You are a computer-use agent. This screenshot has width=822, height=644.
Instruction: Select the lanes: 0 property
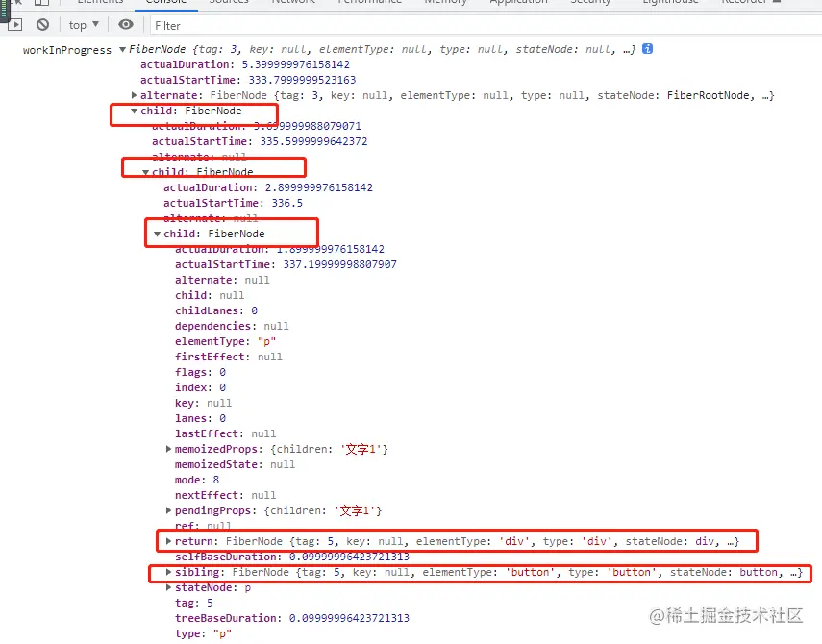click(200, 418)
